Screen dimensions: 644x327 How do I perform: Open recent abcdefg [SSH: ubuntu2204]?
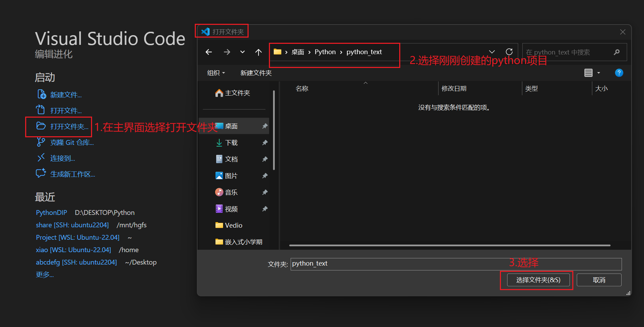[76, 262]
